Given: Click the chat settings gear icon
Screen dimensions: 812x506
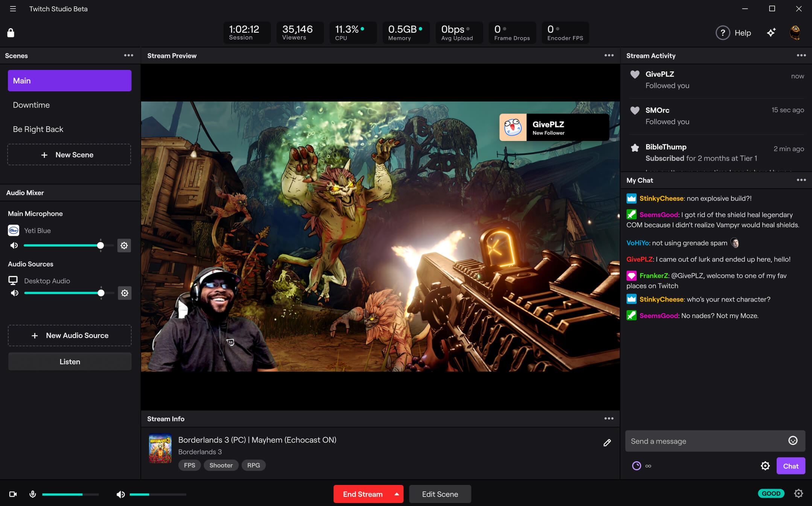Looking at the screenshot, I should 765,465.
